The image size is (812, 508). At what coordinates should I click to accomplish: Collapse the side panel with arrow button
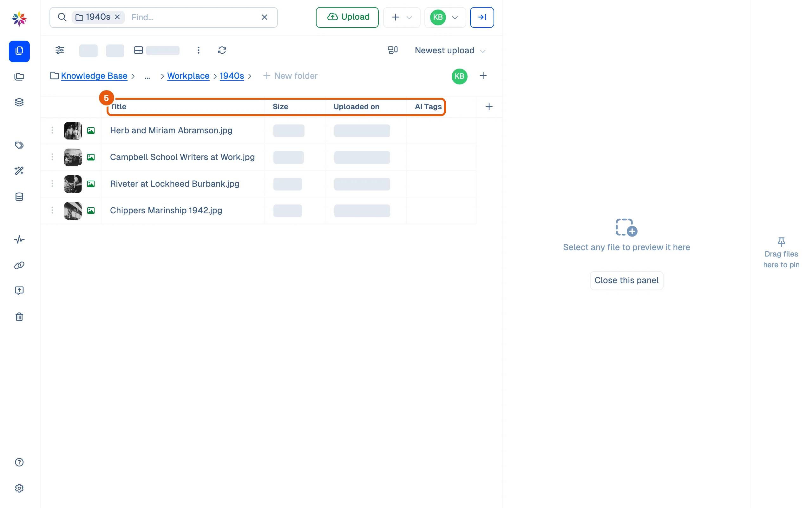point(482,17)
